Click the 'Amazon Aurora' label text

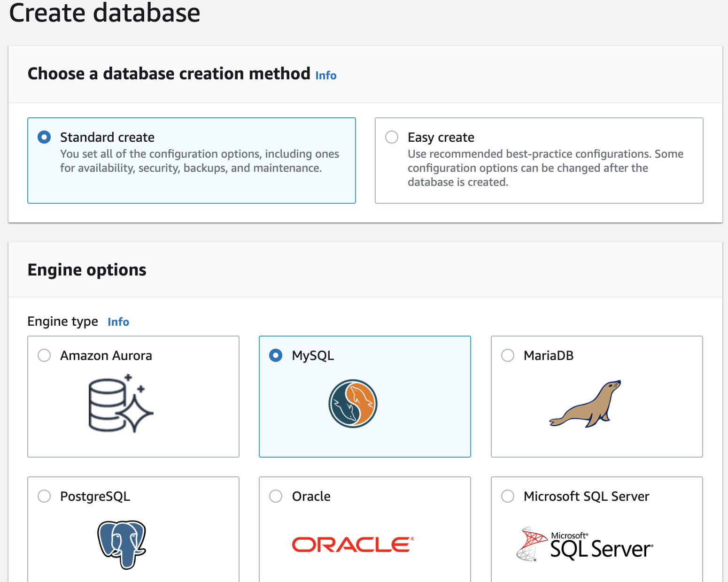(106, 356)
